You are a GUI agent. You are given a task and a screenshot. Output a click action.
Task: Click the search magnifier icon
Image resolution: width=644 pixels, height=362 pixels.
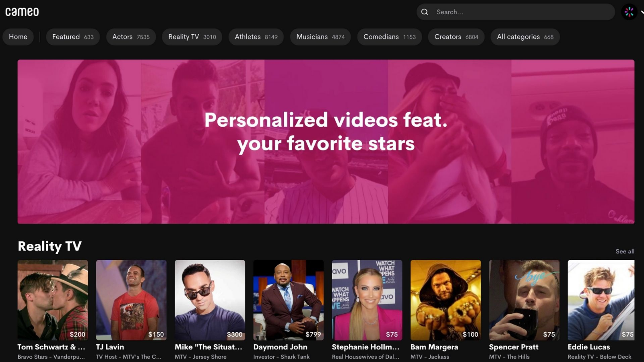(425, 12)
